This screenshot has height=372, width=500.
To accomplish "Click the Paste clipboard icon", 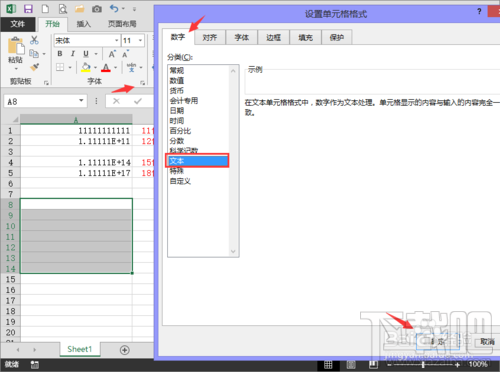I will coord(16,46).
